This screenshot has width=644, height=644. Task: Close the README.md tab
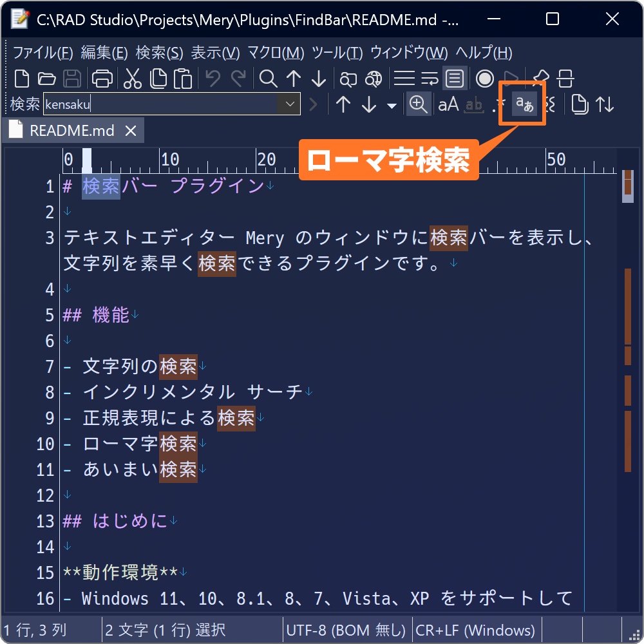(131, 131)
